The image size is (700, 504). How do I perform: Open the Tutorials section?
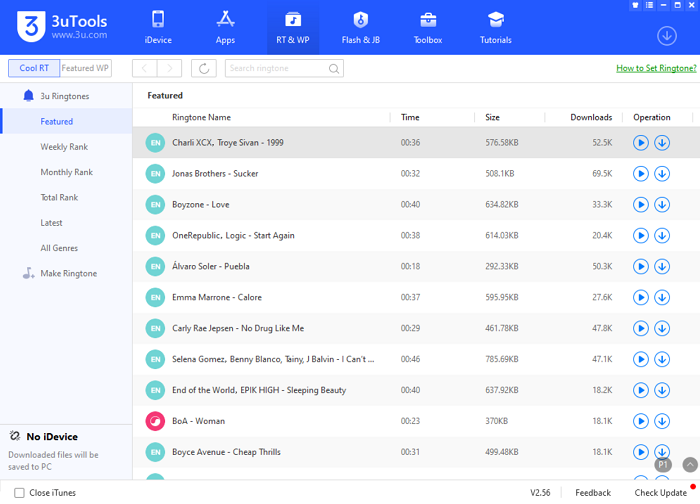click(x=496, y=28)
